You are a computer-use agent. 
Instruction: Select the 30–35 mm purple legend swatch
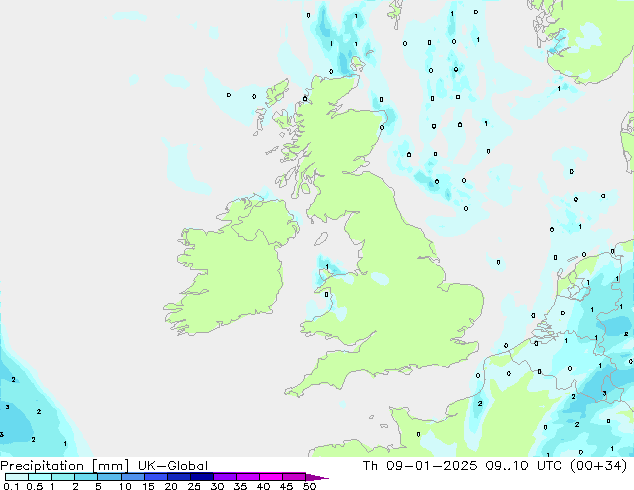pyautogui.click(x=225, y=477)
